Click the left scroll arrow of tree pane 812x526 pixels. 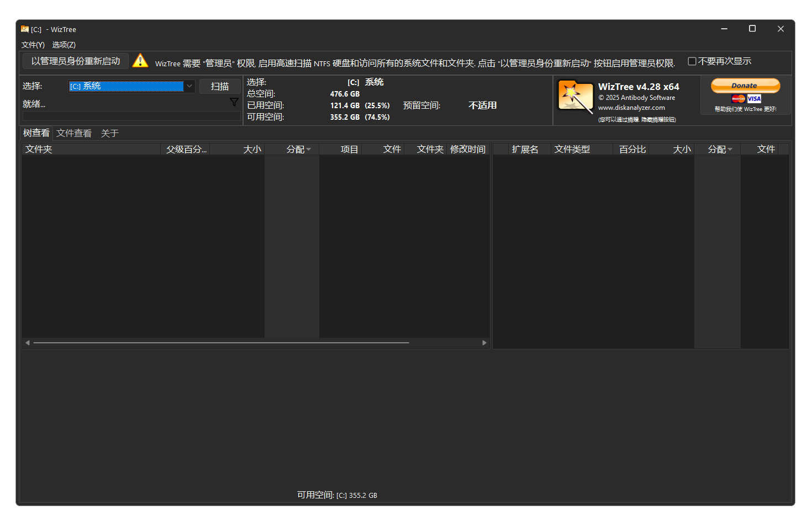click(28, 343)
